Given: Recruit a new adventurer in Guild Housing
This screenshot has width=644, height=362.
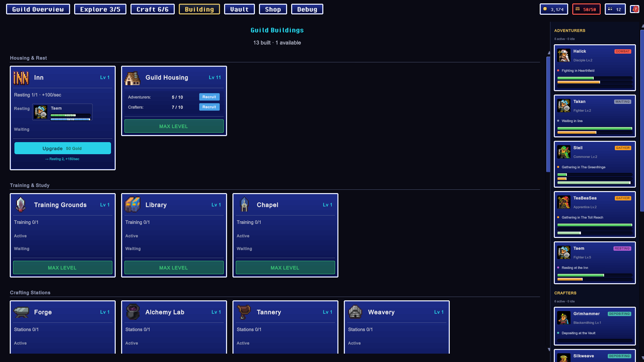Looking at the screenshot, I should [x=209, y=97].
